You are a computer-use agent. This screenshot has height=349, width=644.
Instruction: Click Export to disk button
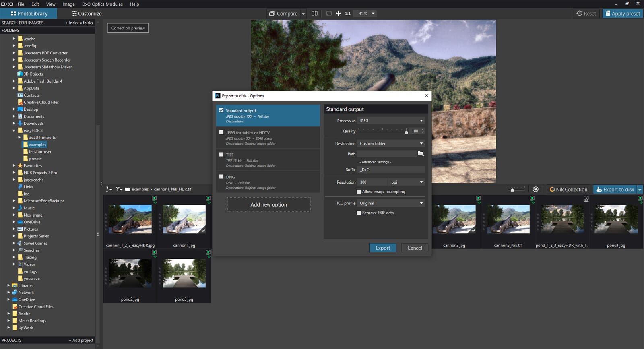[615, 189]
